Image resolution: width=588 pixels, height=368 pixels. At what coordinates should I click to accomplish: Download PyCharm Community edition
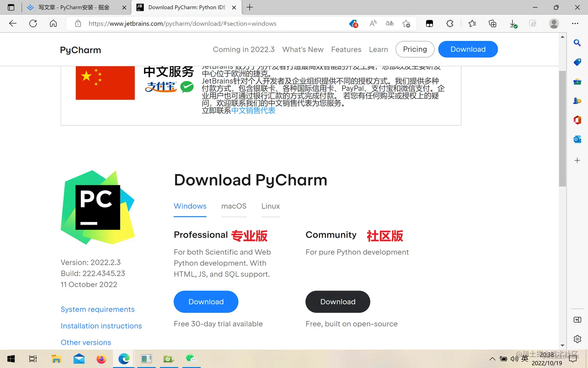click(338, 301)
